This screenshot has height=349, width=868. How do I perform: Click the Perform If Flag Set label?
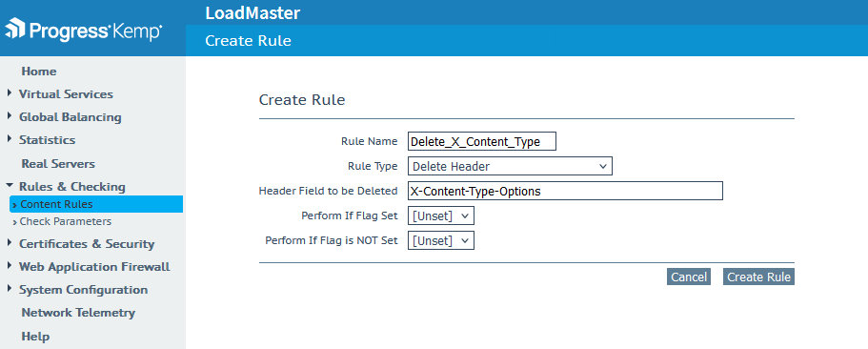coord(350,216)
